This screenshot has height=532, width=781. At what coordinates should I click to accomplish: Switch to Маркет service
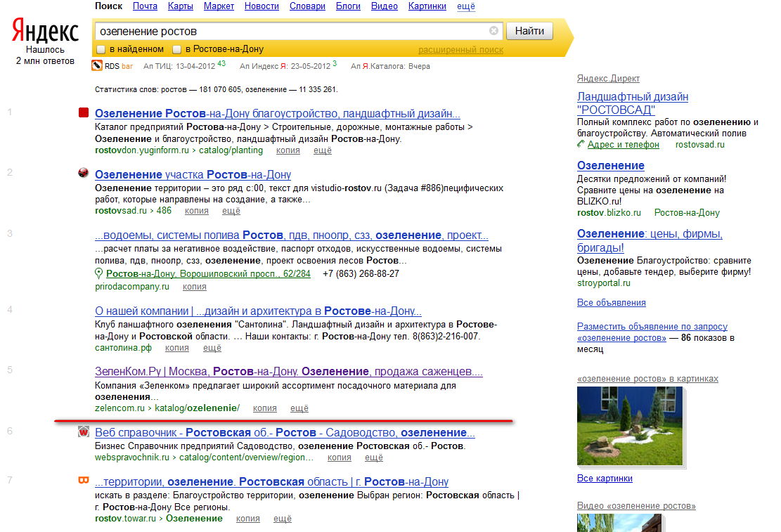click(x=219, y=6)
